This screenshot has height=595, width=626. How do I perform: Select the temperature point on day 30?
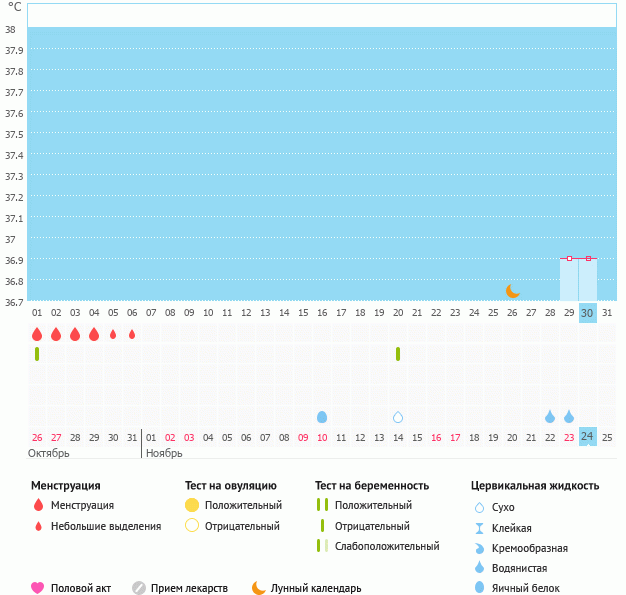[x=588, y=259]
